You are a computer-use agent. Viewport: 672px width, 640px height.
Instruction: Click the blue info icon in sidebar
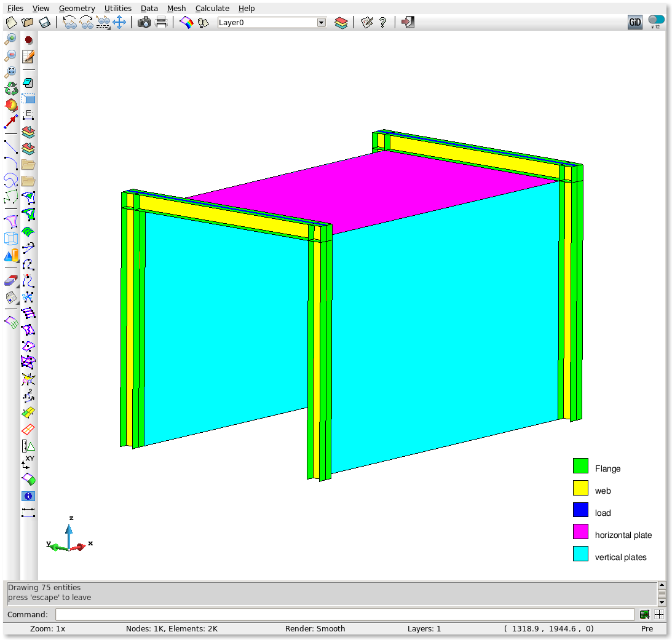(x=28, y=496)
